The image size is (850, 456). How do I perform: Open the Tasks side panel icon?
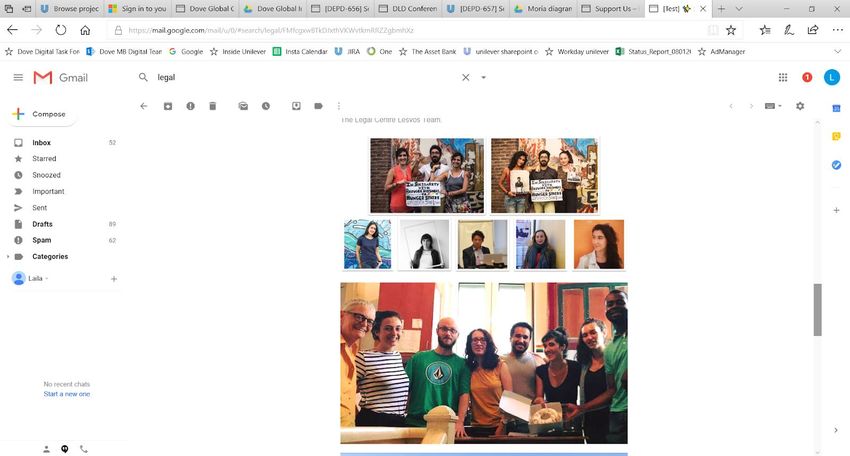click(x=836, y=165)
